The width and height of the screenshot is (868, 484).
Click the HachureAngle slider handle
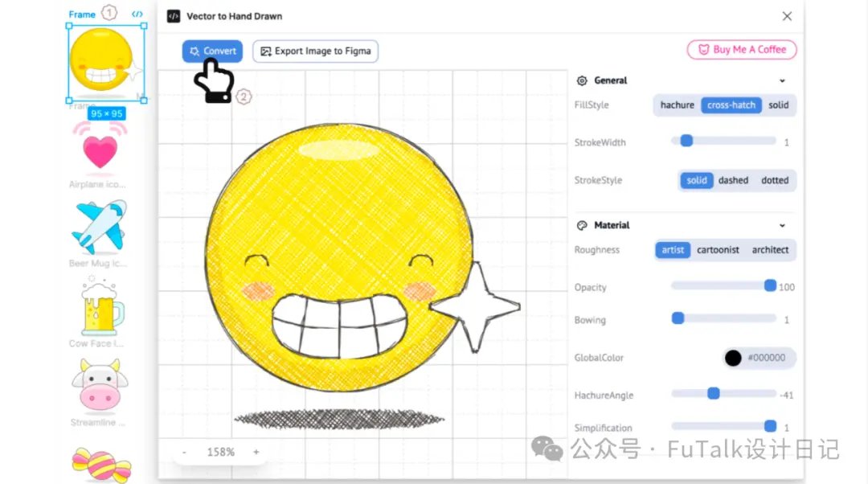tap(714, 394)
